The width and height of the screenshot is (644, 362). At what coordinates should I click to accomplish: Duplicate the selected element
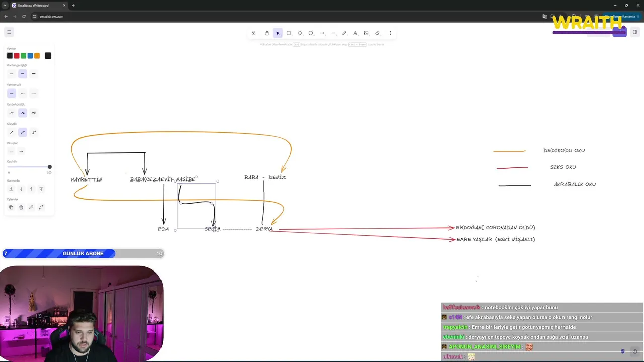tap(11, 207)
